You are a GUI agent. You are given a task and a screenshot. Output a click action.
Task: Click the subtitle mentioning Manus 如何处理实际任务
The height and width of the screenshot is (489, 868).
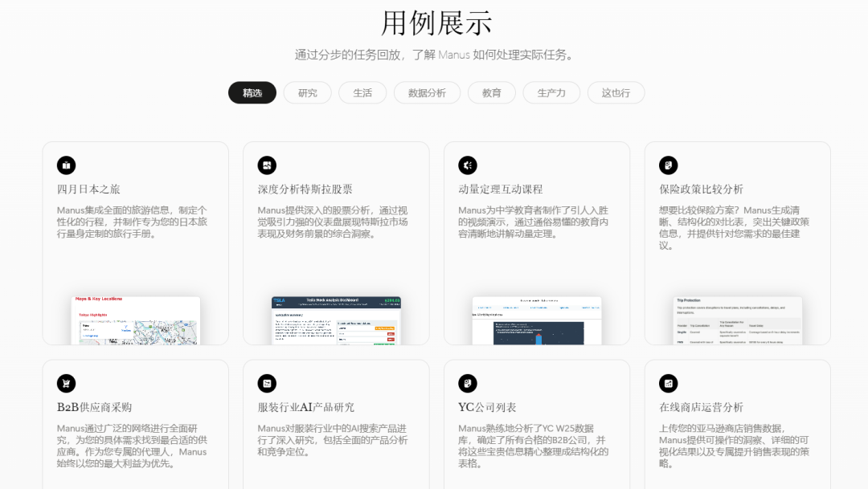436,55
